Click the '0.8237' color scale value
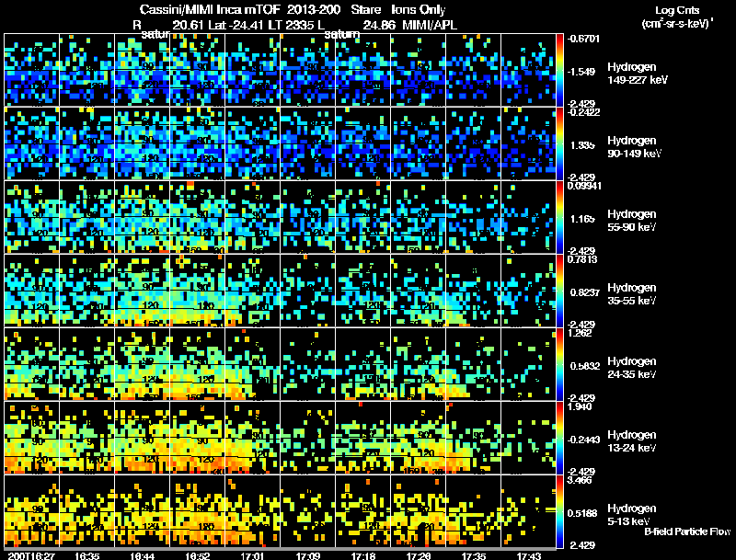This screenshot has width=736, height=560. click(584, 292)
